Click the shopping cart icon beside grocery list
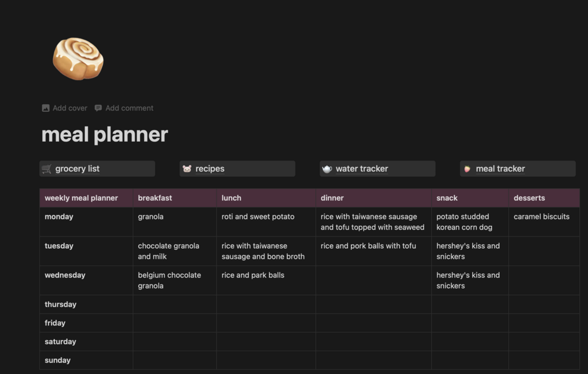Screen dimensions: 588x374 tap(47, 169)
